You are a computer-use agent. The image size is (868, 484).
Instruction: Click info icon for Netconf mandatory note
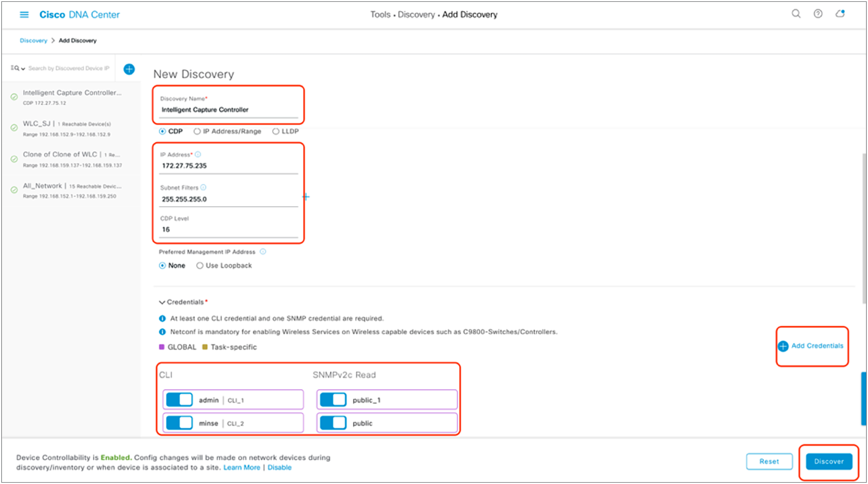coord(162,332)
